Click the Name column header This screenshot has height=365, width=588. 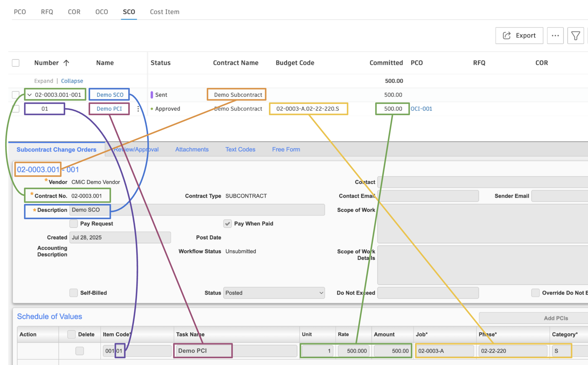pos(105,63)
